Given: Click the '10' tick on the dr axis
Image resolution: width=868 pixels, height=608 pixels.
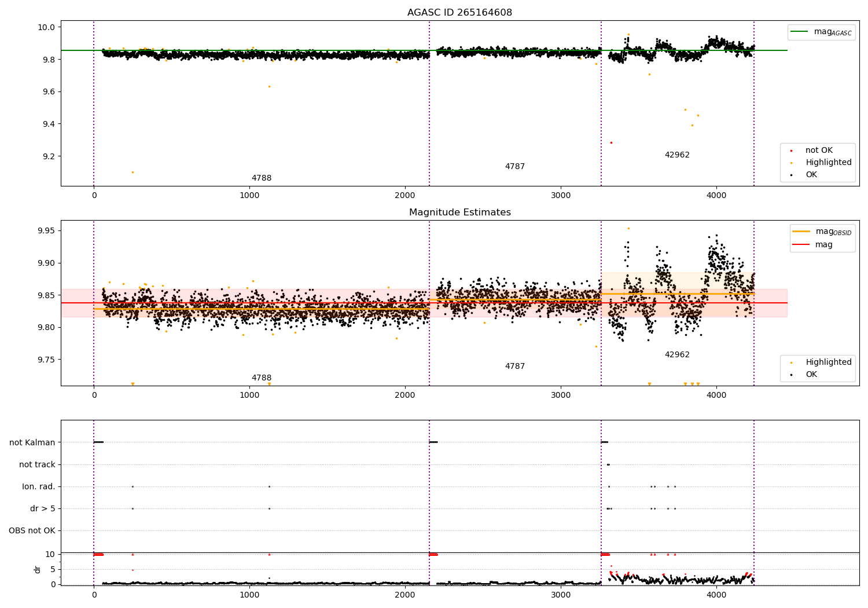Looking at the screenshot, I should pyautogui.click(x=50, y=555).
